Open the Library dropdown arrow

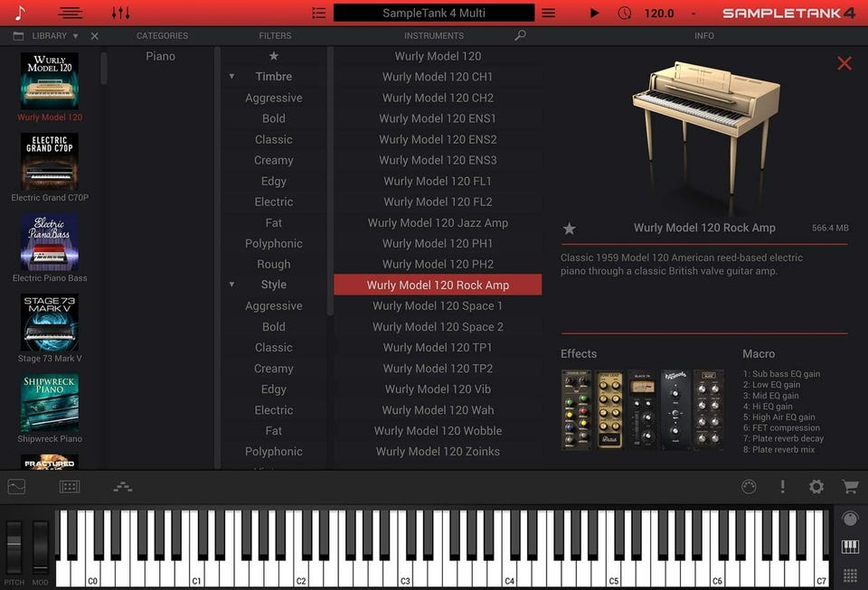75,36
